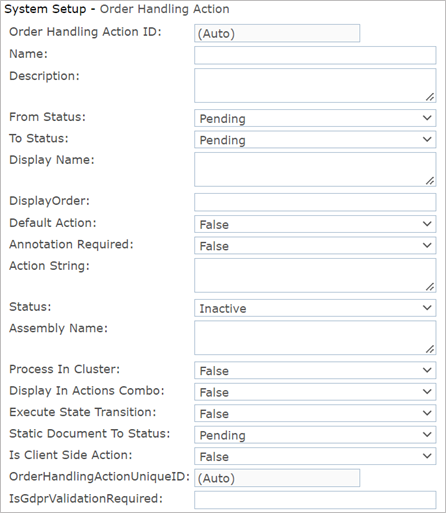446x513 pixels.
Task: Click into the Name input field
Action: tap(315, 55)
